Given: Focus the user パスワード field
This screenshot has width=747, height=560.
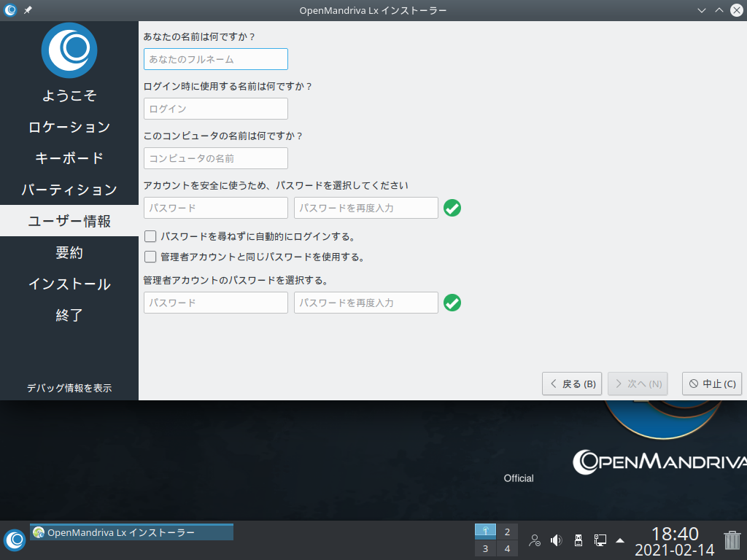Looking at the screenshot, I should [x=216, y=208].
